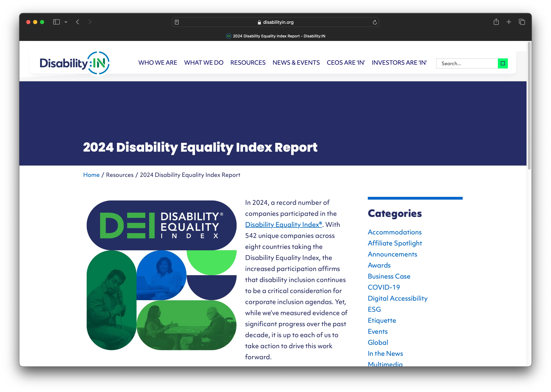The width and height of the screenshot is (551, 392).
Task: Select the 2024 Disability Equality Index Report tab
Action: [x=275, y=36]
